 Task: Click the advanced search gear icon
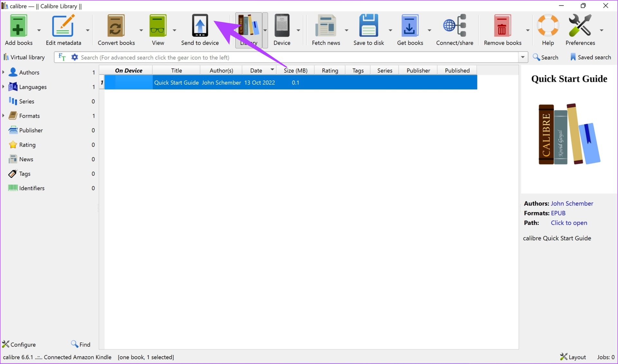point(74,57)
